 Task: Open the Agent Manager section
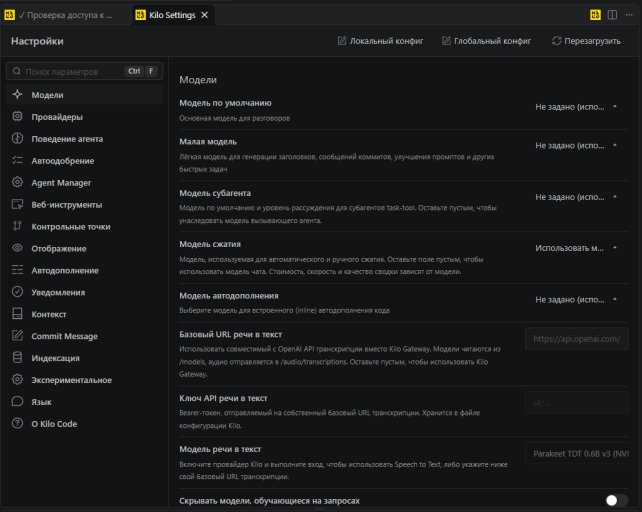85,183
